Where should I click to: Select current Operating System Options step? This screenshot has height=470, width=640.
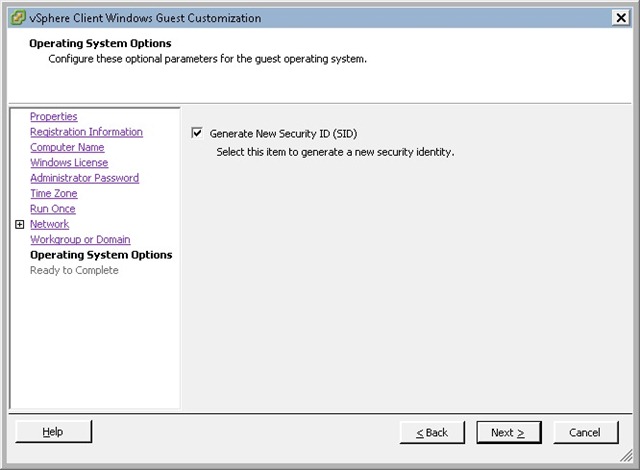[x=101, y=255]
